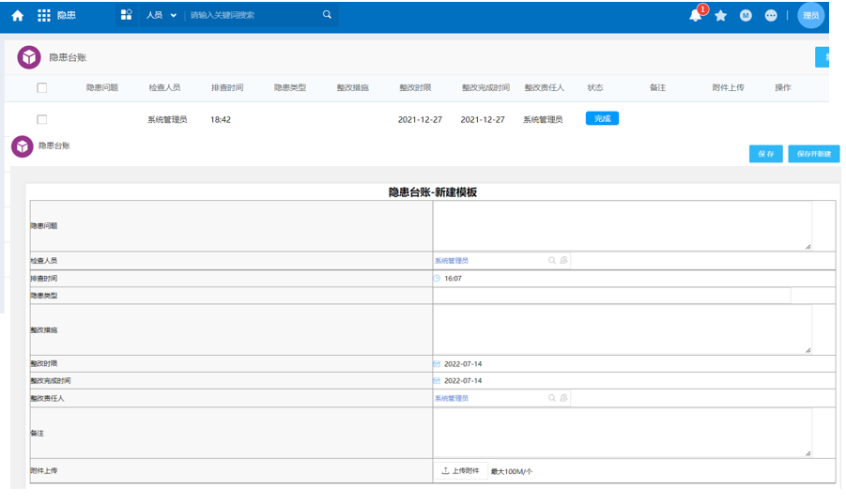Click the 操作 column header
The width and height of the screenshot is (846, 504).
(x=783, y=87)
